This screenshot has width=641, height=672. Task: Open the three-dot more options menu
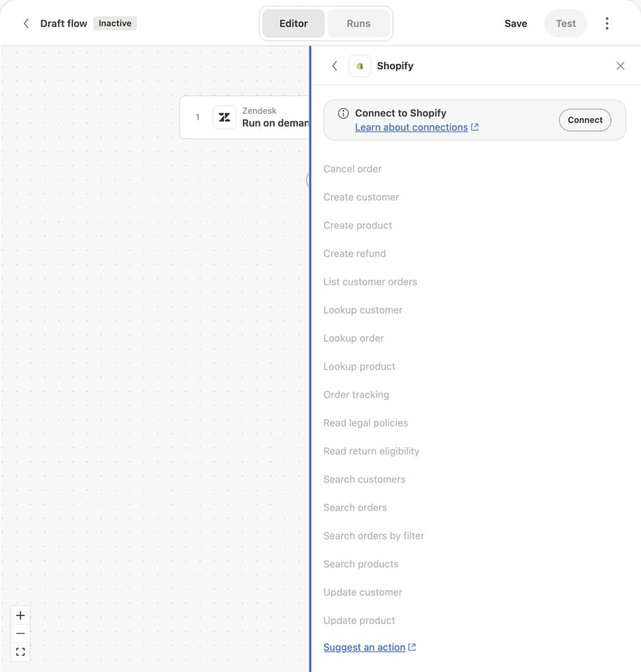607,23
